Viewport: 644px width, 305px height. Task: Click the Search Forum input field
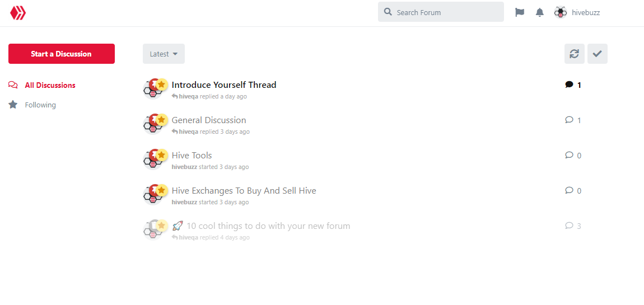coord(441,12)
